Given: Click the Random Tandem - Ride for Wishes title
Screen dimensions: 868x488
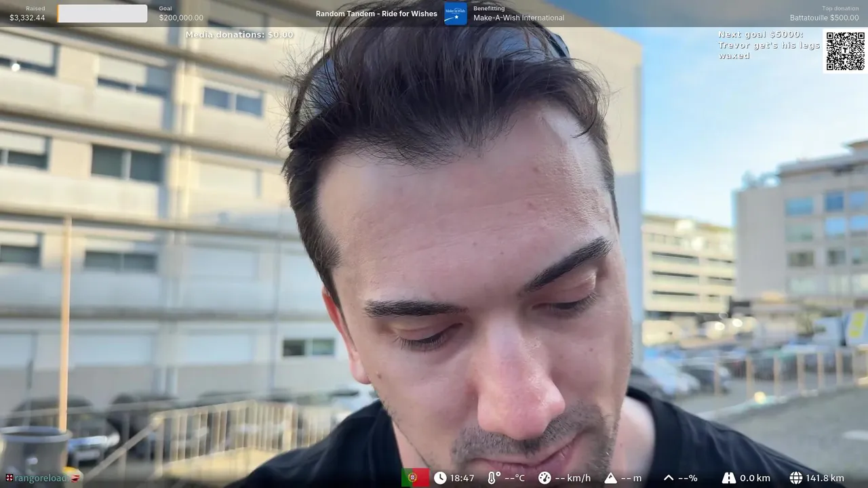Looking at the screenshot, I should (376, 14).
